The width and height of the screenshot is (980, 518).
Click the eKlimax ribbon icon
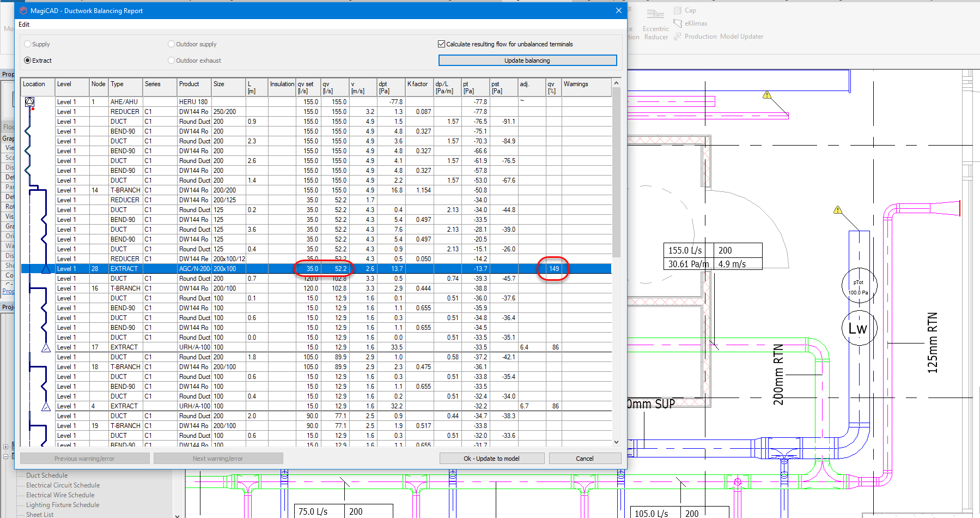(x=678, y=23)
